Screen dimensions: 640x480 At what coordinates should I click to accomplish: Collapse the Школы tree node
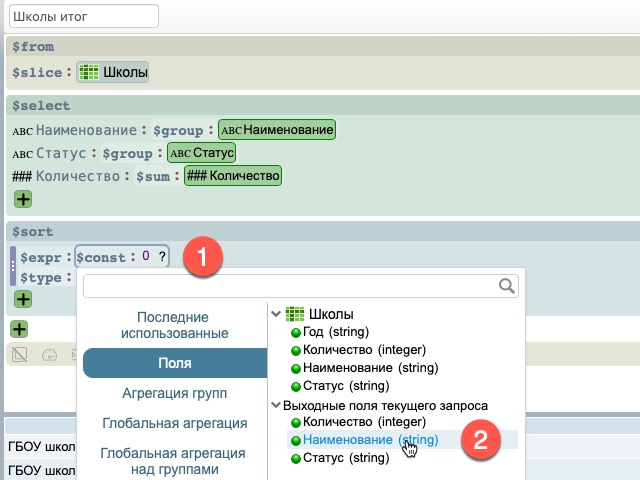(275, 314)
